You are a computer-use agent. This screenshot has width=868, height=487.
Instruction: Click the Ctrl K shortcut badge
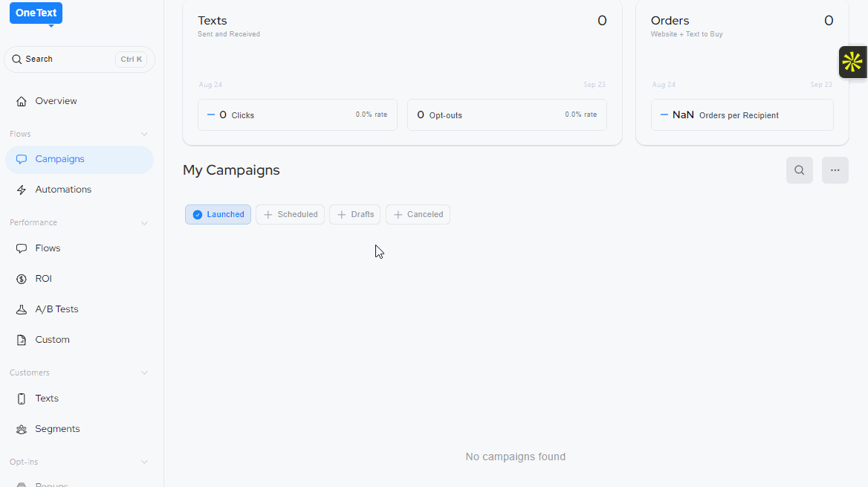point(132,59)
